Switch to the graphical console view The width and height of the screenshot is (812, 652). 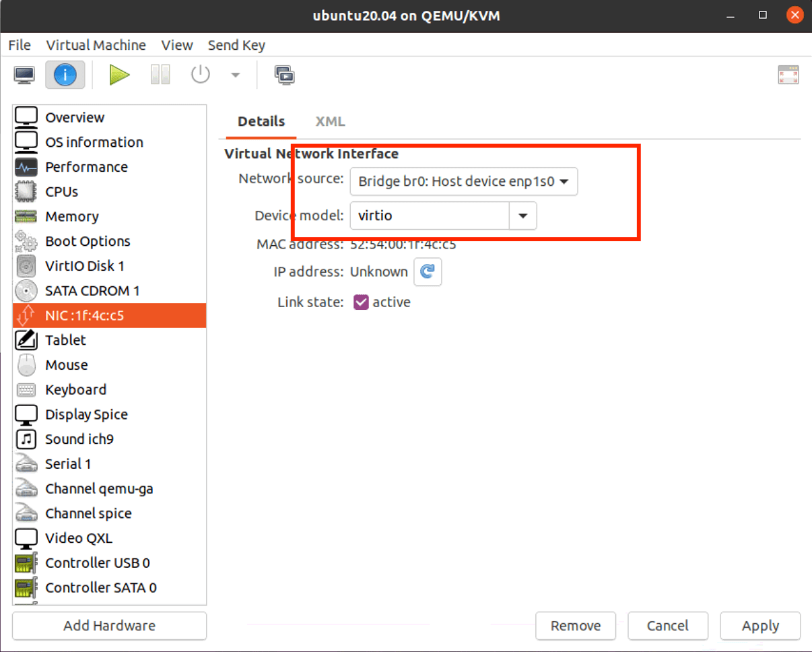(24, 74)
